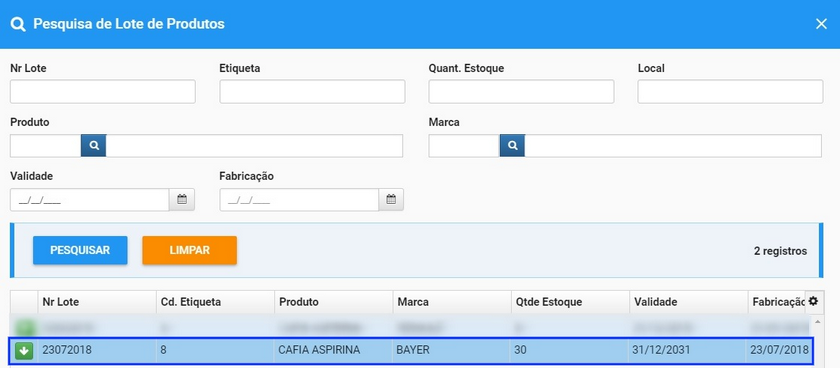Click the 23/07/2018 fabrication date cell

click(779, 350)
